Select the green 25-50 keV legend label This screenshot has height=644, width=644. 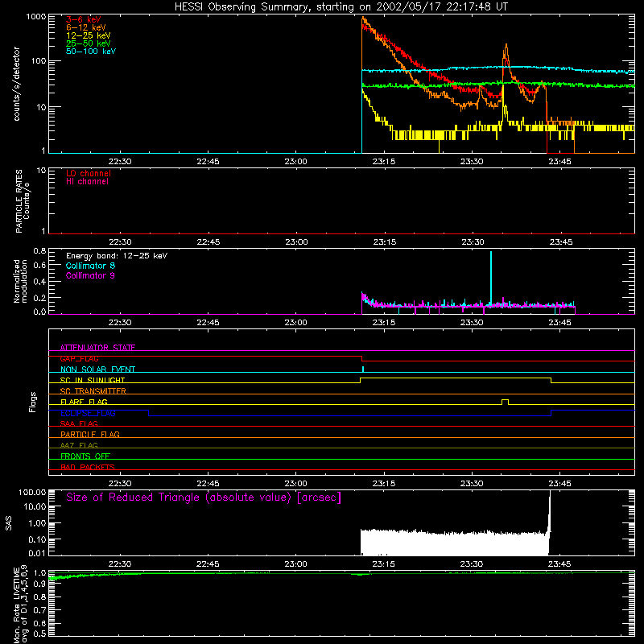89,43
